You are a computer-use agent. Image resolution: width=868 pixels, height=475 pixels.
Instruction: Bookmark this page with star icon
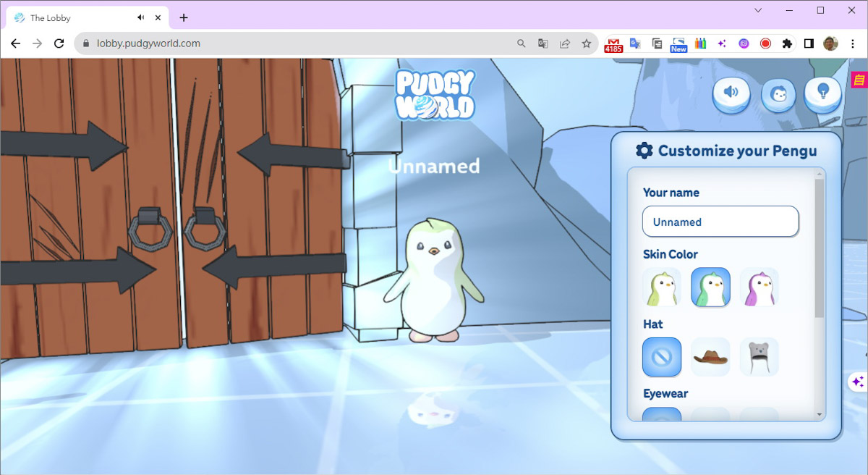[x=587, y=43]
